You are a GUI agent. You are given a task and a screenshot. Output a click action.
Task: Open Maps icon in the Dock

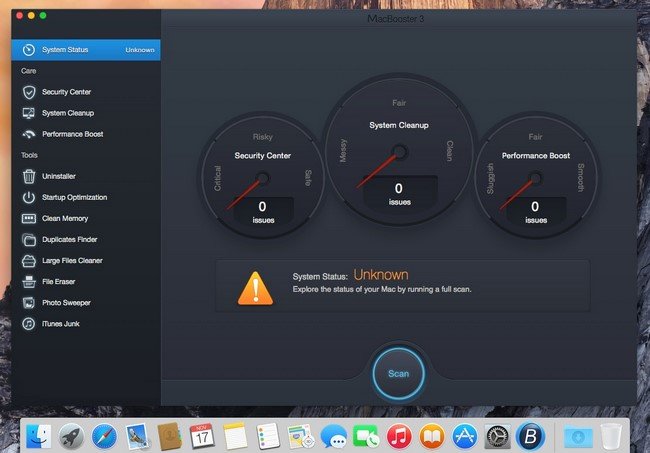(301, 436)
